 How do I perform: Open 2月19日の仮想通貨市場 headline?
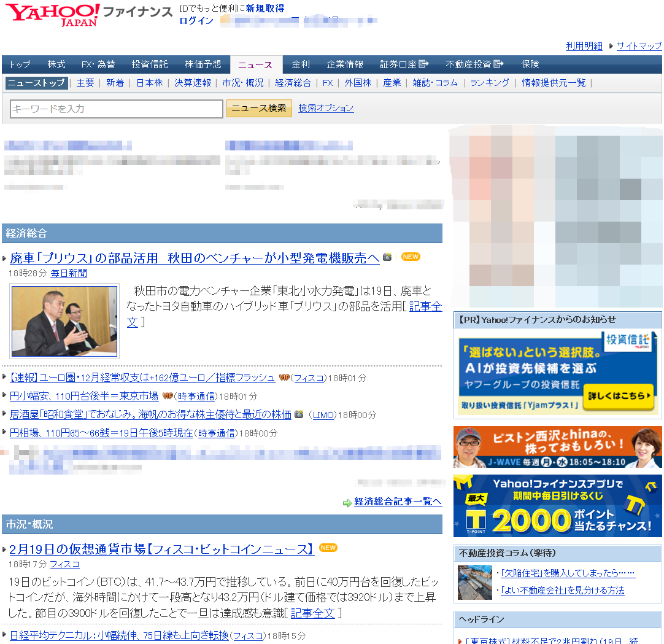162,549
